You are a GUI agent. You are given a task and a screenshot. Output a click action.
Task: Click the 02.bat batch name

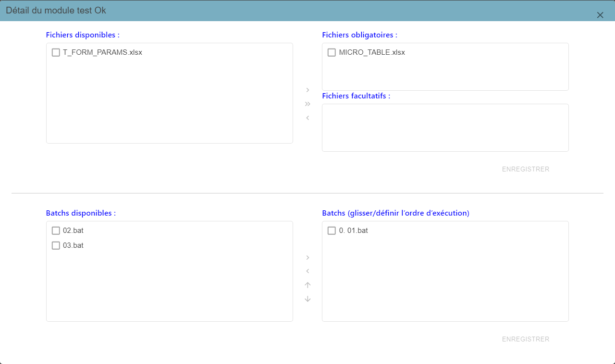73,231
